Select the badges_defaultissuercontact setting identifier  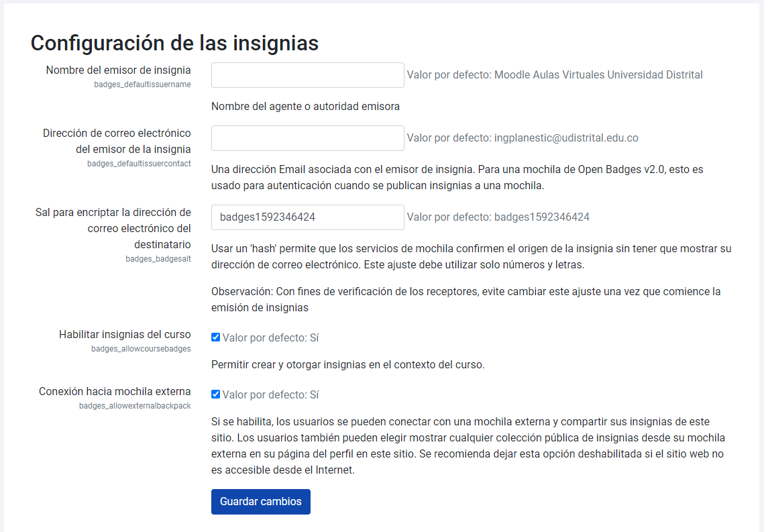click(x=139, y=163)
